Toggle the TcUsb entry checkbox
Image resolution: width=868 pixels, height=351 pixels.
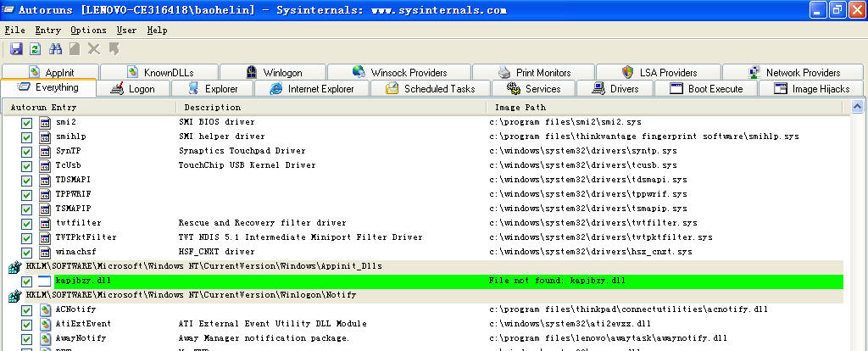[26, 165]
